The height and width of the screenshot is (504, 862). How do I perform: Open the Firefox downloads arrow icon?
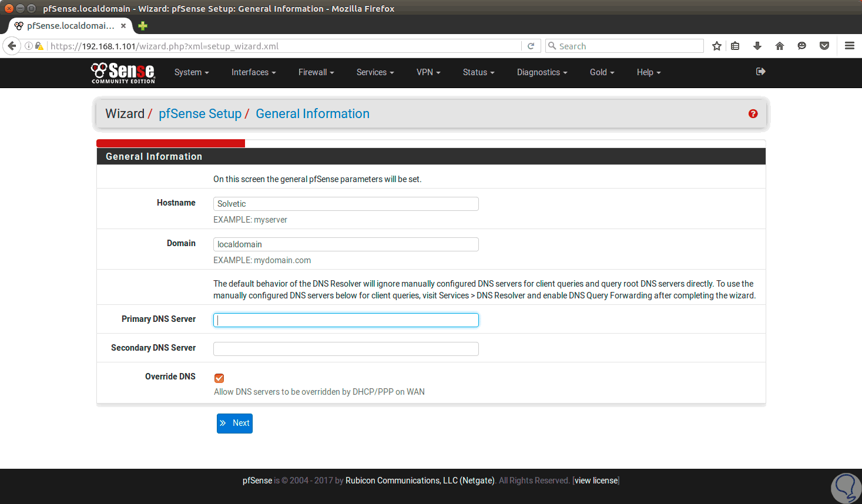(757, 46)
